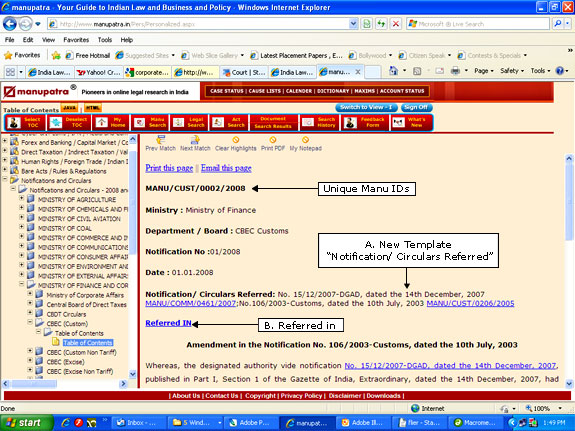Open Manu Search tool
This screenshot has height=431, width=575.
(151, 123)
